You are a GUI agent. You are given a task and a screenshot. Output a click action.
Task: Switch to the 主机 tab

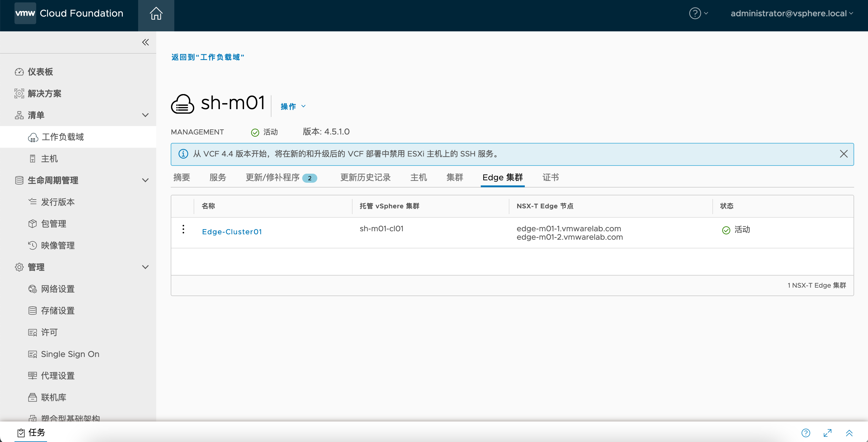[419, 178]
